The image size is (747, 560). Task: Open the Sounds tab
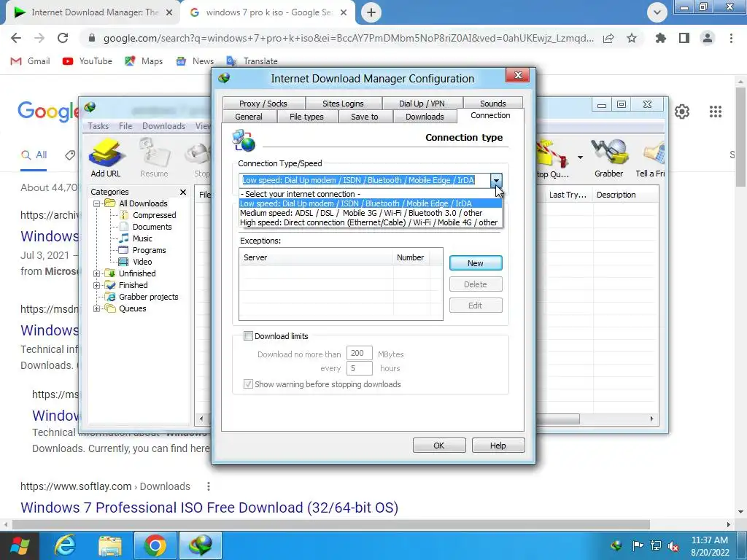click(493, 104)
